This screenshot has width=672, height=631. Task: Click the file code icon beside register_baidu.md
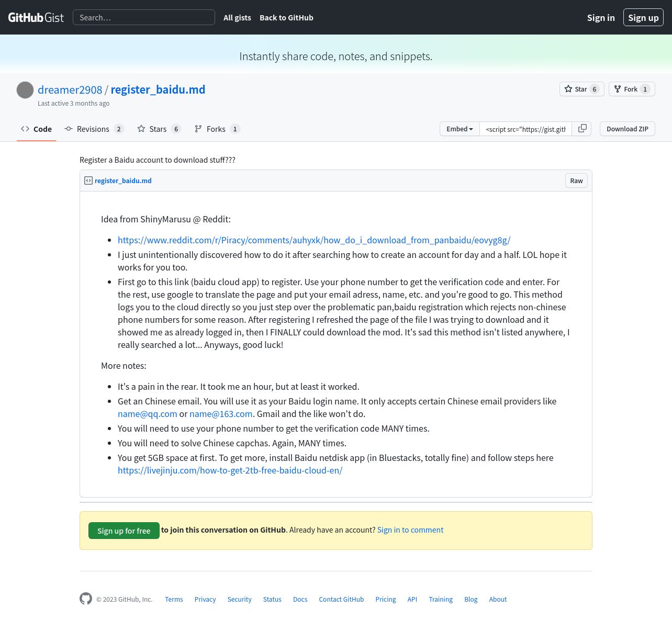(88, 181)
